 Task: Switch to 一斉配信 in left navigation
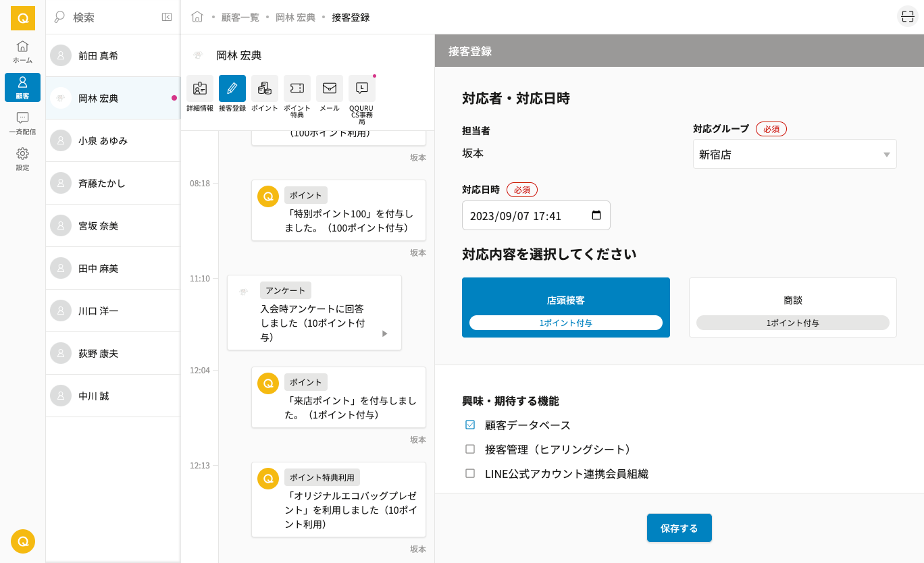pyautogui.click(x=22, y=124)
